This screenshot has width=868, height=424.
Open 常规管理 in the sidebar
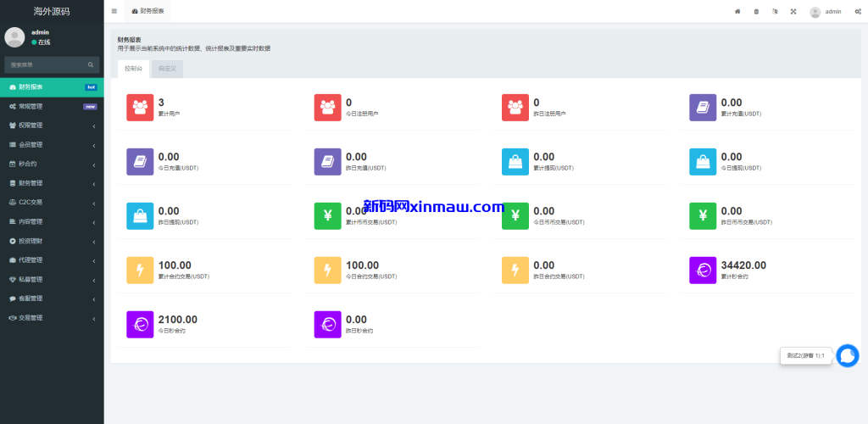click(51, 107)
